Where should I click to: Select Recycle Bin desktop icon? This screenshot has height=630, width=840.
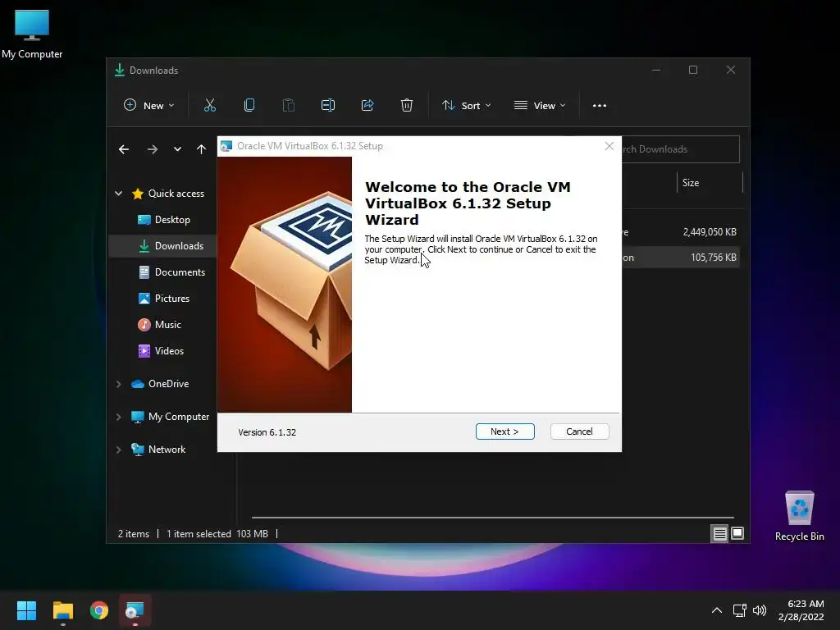[x=799, y=516]
